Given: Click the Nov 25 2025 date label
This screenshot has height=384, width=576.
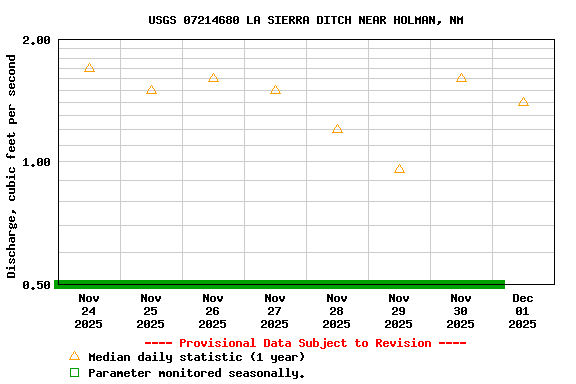Looking at the screenshot, I should [x=151, y=311].
